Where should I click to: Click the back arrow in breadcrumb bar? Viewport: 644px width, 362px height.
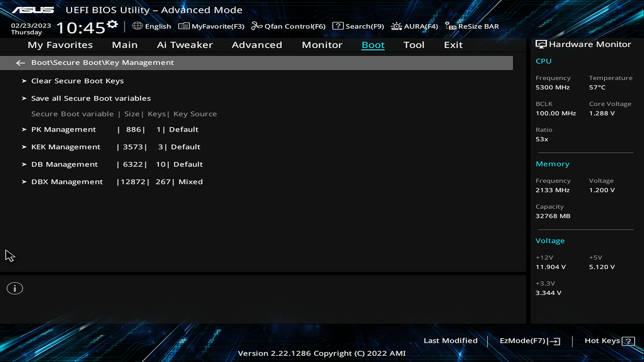tap(20, 63)
